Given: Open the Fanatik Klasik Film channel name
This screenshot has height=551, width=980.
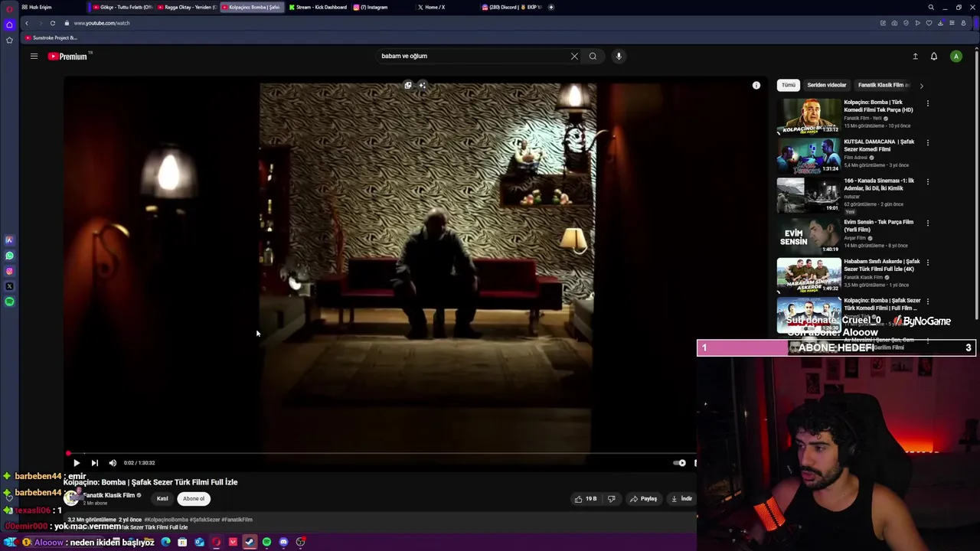Looking at the screenshot, I should coord(109,495).
